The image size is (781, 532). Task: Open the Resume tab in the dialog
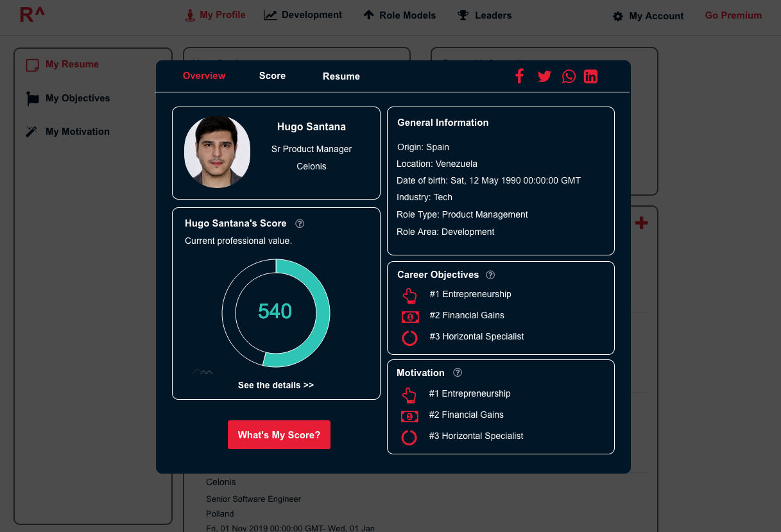pos(341,76)
